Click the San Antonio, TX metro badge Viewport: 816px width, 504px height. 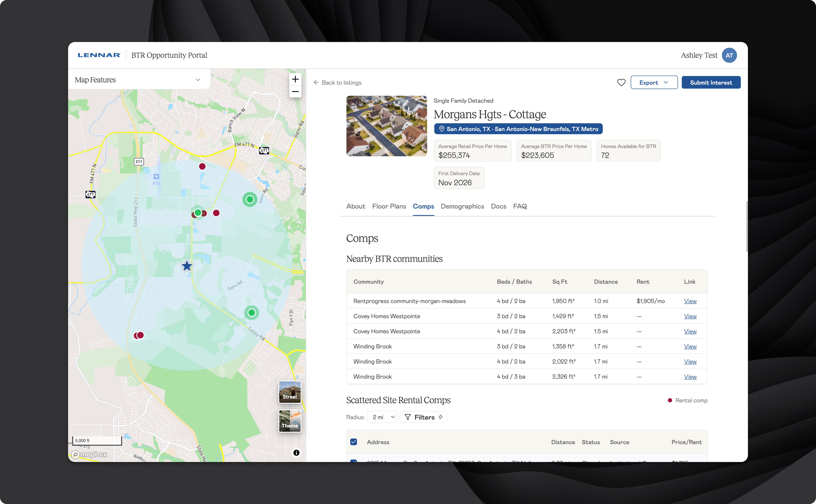coord(518,129)
